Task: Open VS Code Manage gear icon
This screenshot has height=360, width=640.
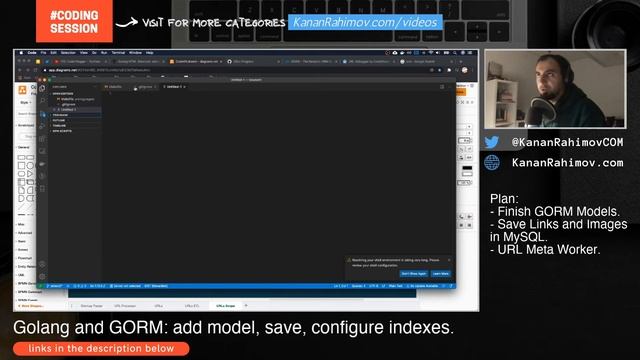Action: pos(42,276)
